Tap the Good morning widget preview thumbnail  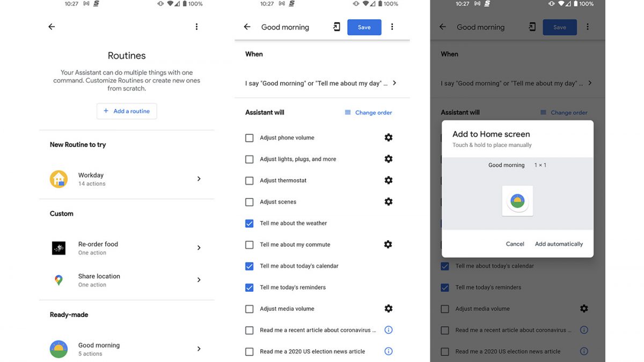517,201
